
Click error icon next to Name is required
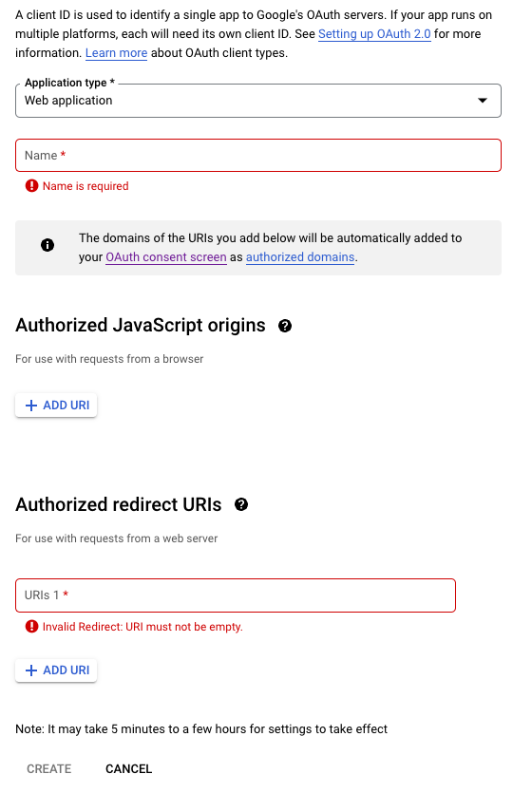pyautogui.click(x=32, y=185)
